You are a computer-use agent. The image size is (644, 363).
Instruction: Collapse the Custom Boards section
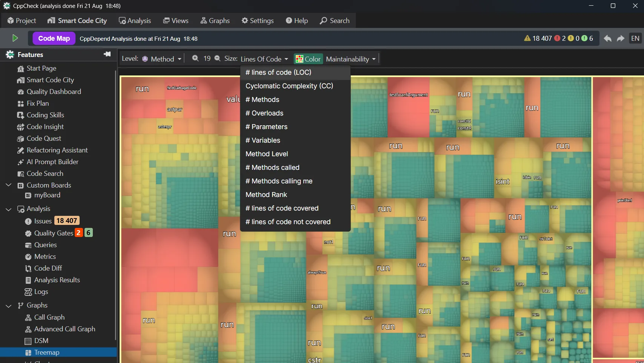(8, 185)
